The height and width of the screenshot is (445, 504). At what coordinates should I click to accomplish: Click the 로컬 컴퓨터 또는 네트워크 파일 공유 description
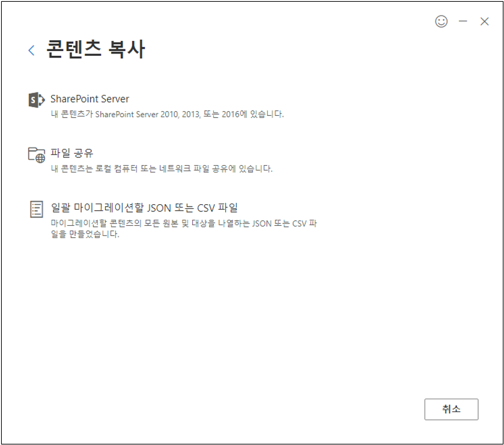pyautogui.click(x=162, y=168)
